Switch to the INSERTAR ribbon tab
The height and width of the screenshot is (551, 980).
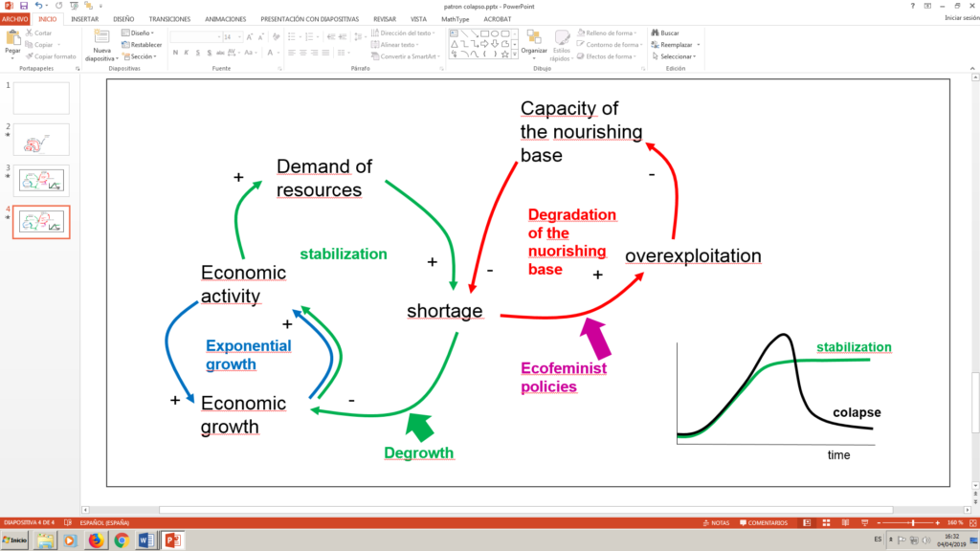pos(84,18)
